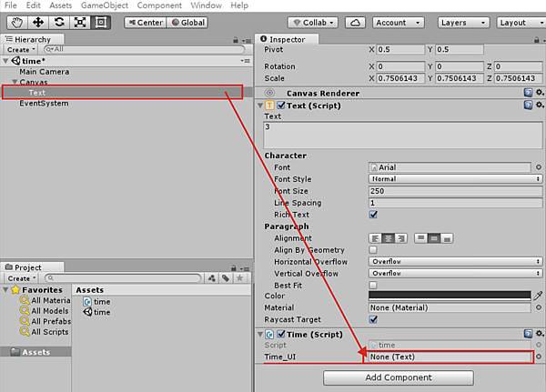
Task: Select the Rect Transform tool
Action: (101, 23)
